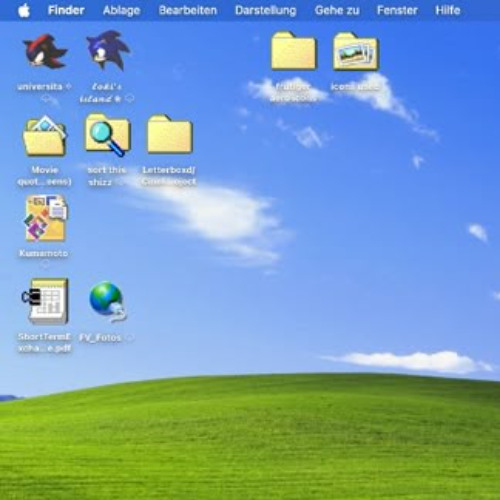Open the Fenster menu
Image resolution: width=500 pixels, height=500 pixels.
[x=397, y=10]
